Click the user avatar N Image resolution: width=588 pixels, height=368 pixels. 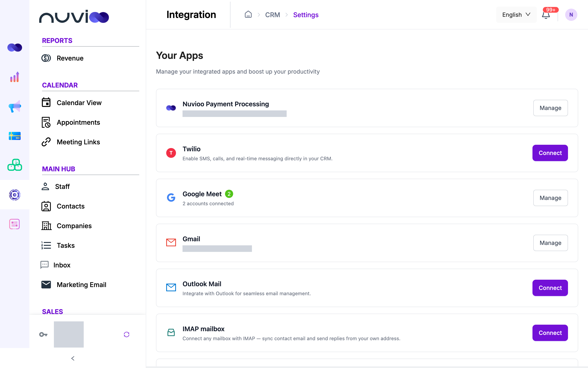point(571,15)
